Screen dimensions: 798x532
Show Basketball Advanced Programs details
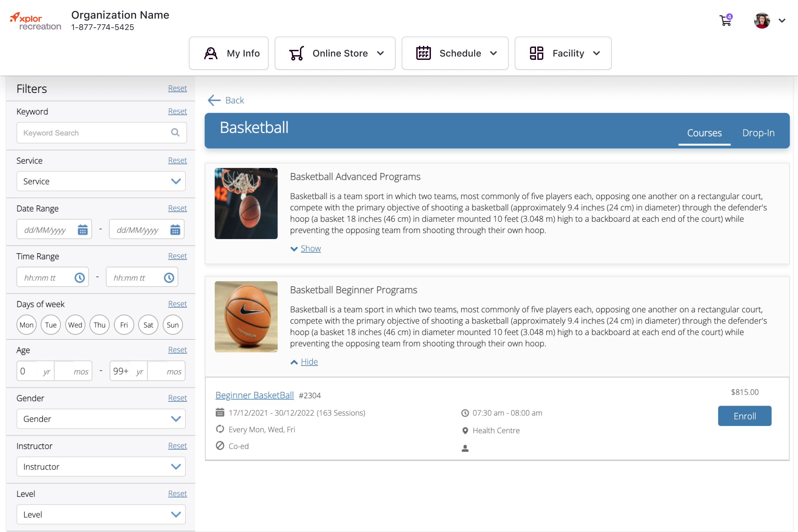click(310, 248)
